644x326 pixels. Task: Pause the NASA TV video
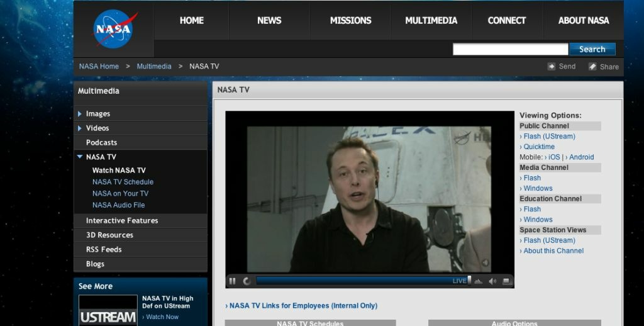233,281
